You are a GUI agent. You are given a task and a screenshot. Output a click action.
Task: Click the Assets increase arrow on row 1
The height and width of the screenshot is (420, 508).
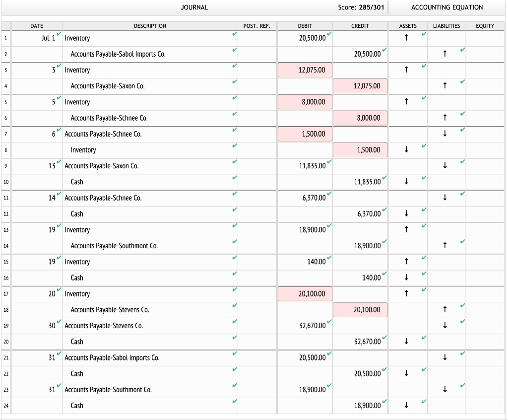tap(407, 38)
